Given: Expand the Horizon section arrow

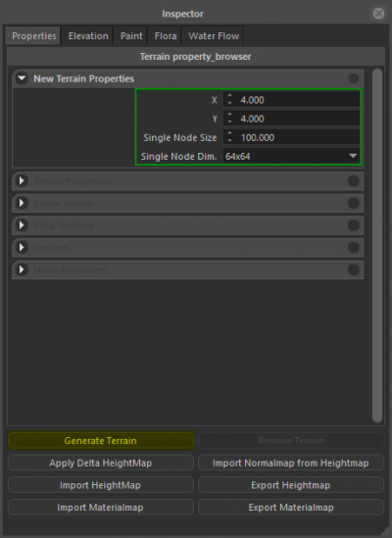Looking at the screenshot, I should [x=22, y=247].
